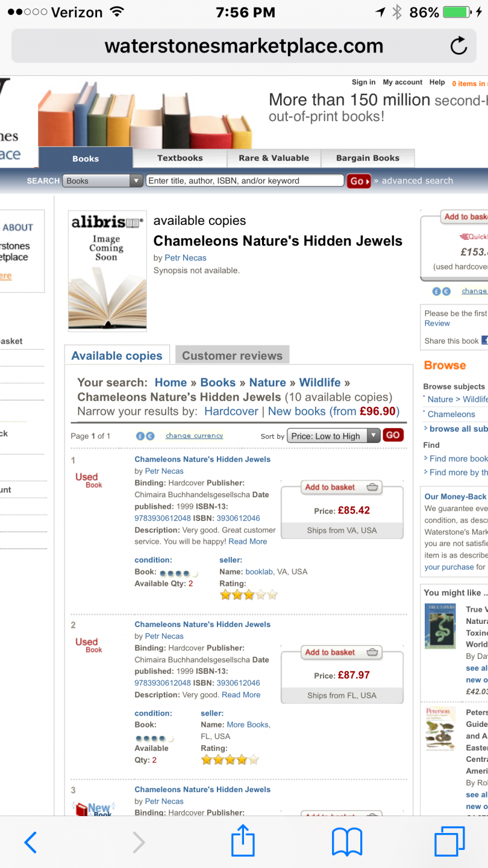
Task: Click basket icon in £87.97 Add to basket
Action: point(372,652)
